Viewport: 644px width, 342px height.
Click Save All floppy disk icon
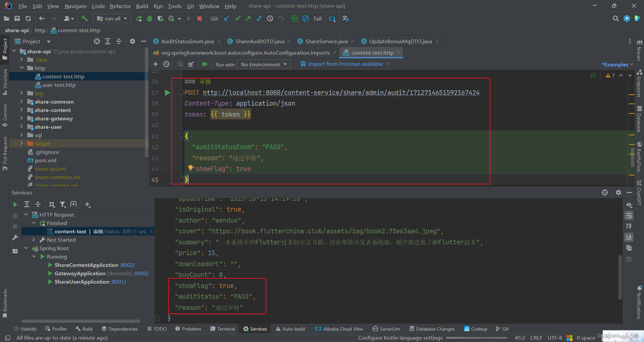coord(17,19)
